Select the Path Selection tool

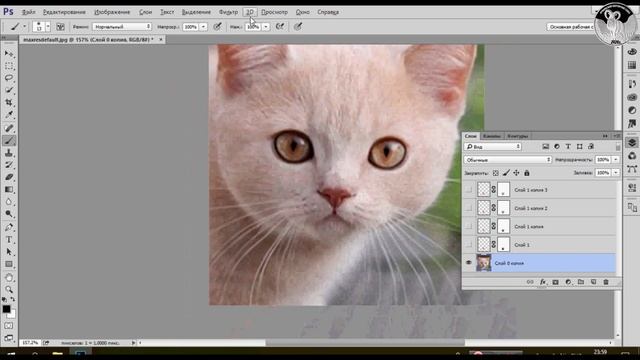tap(9, 252)
